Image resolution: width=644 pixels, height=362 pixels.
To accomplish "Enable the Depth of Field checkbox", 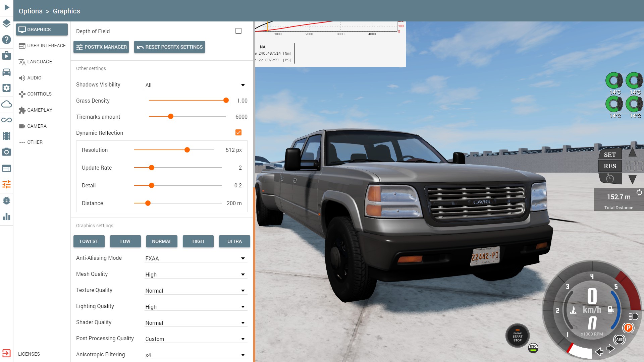I will pyautogui.click(x=238, y=31).
